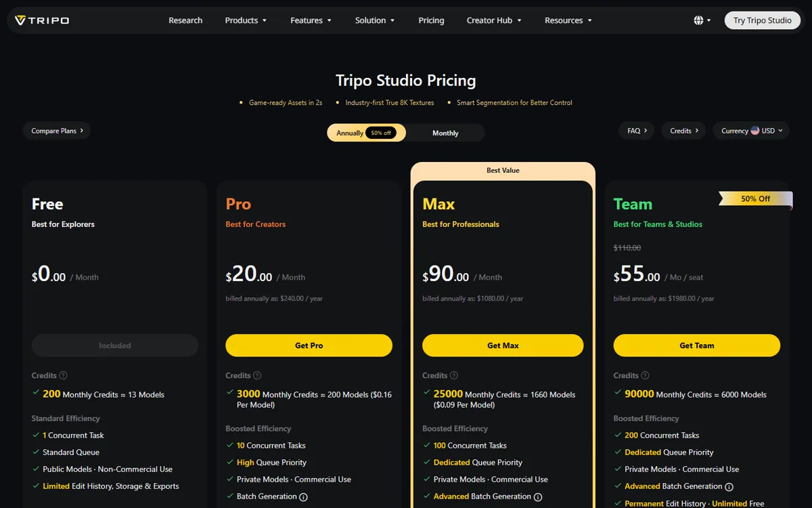The image size is (812, 508).
Task: Click 'Best for Professionals' subtitle
Action: click(461, 224)
